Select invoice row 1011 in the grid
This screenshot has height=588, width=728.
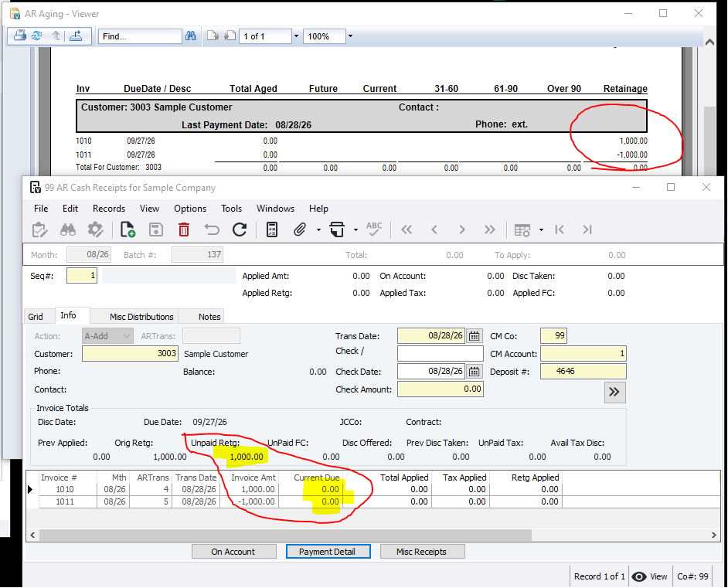pyautogui.click(x=301, y=501)
